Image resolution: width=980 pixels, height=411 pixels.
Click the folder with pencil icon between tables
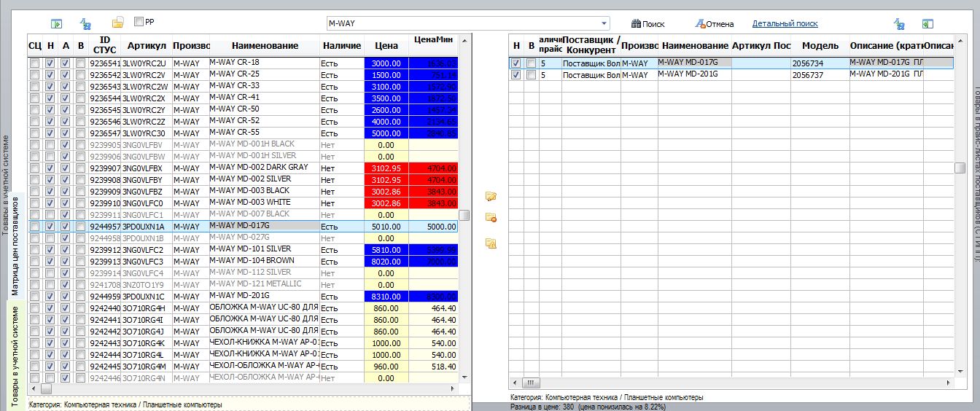click(491, 196)
